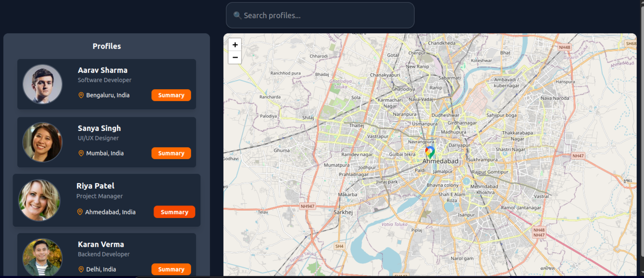Click the Narol gam label on map

coord(462,258)
